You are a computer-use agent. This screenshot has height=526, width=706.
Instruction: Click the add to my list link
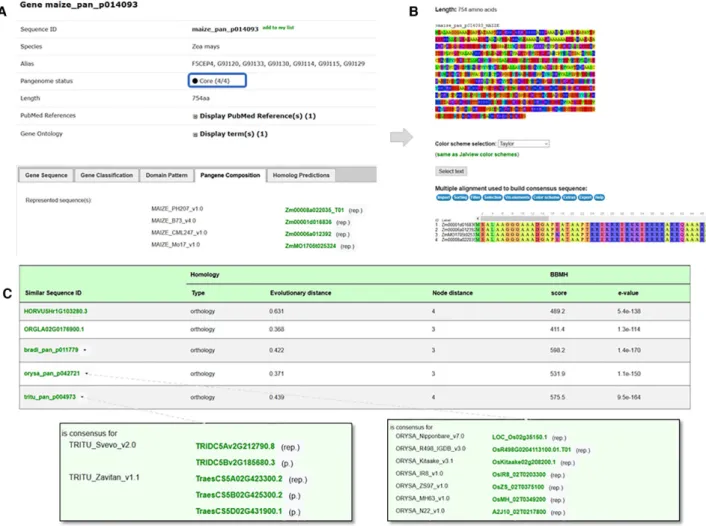click(278, 28)
